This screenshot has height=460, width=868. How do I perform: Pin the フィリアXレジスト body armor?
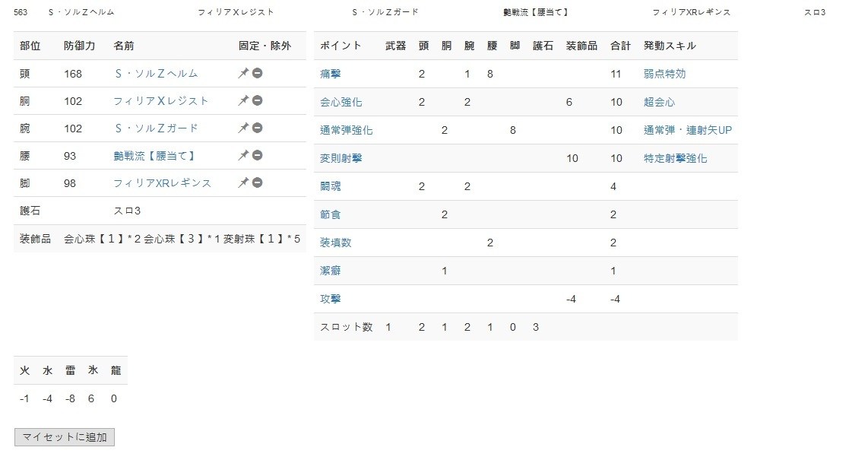(243, 101)
